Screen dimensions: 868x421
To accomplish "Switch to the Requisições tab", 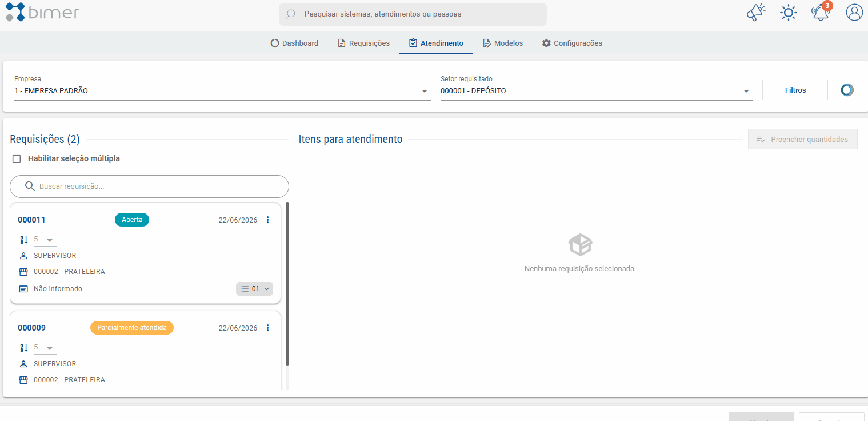I will pos(364,43).
